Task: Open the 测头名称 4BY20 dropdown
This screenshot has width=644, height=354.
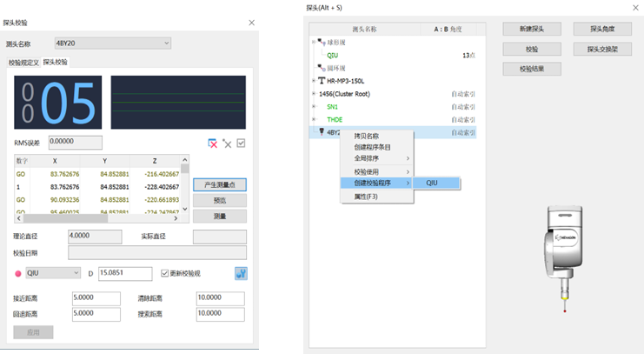Action: point(112,43)
